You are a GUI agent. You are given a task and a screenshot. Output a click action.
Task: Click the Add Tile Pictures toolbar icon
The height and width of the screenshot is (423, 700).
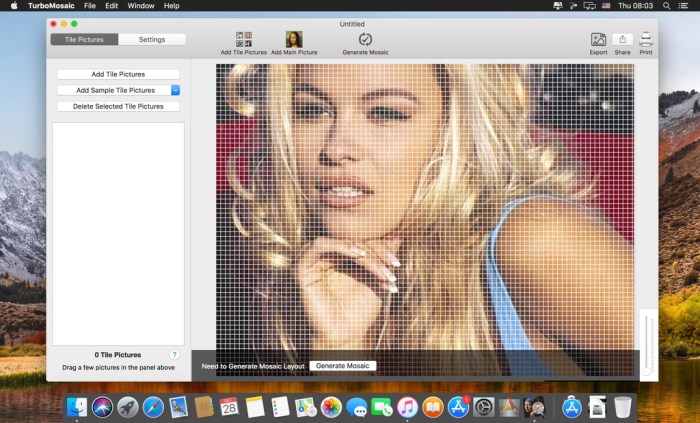pyautogui.click(x=243, y=39)
